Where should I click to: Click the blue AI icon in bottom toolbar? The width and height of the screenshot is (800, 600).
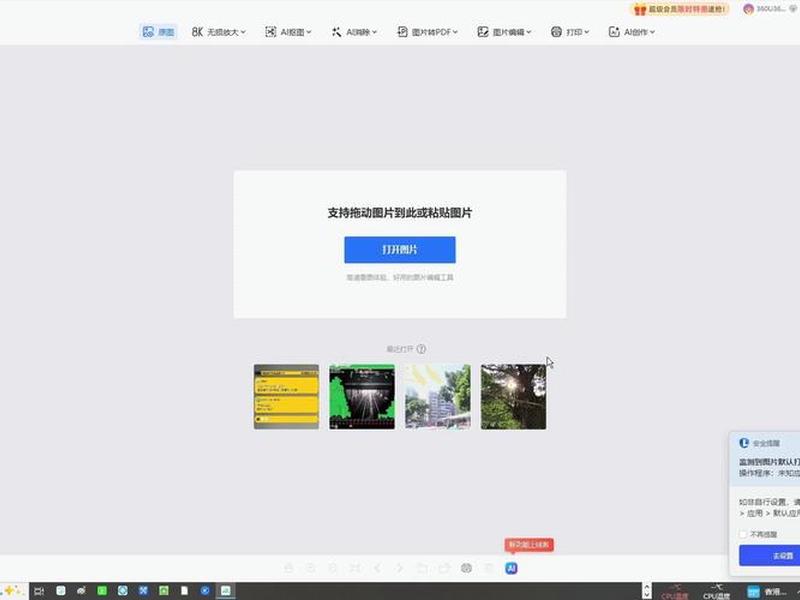click(x=511, y=568)
